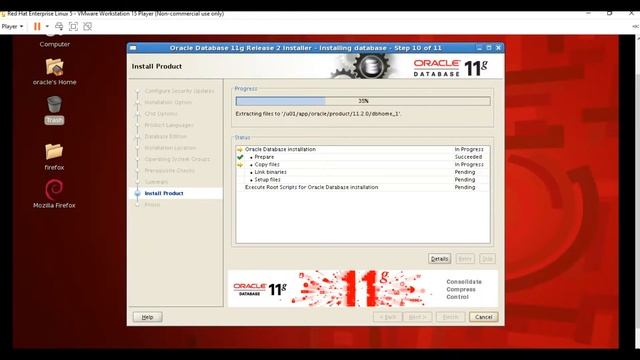Image resolution: width=640 pixels, height=360 pixels.
Task: Select the Configure Security Updates step
Action: 179,91
